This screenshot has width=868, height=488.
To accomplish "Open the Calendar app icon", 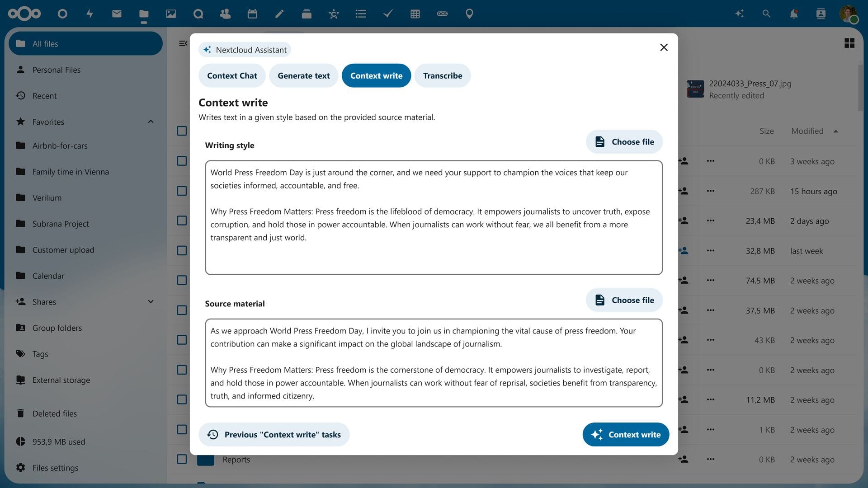I will pos(252,14).
